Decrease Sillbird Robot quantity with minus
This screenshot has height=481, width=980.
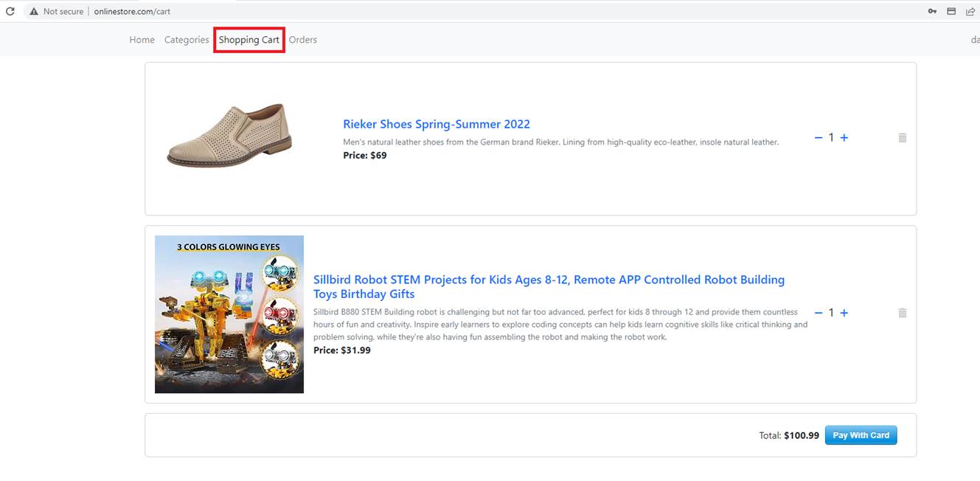click(818, 313)
